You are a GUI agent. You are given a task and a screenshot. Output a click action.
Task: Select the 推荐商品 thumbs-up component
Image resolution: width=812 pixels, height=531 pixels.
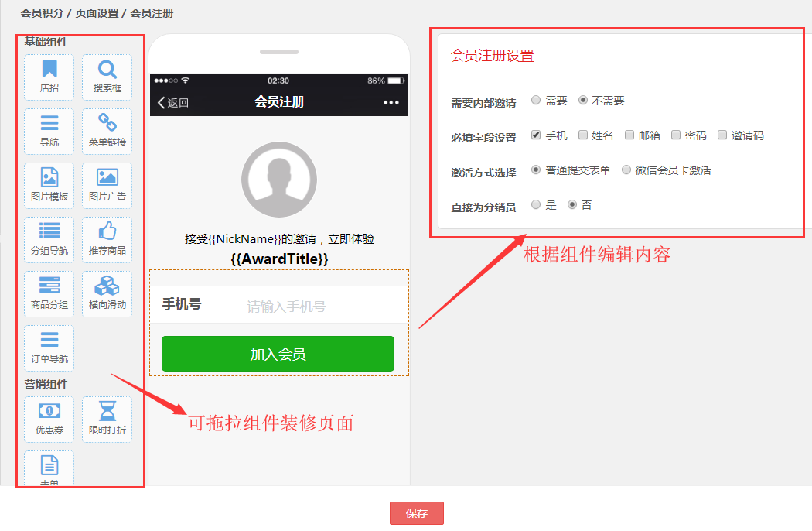click(x=107, y=240)
